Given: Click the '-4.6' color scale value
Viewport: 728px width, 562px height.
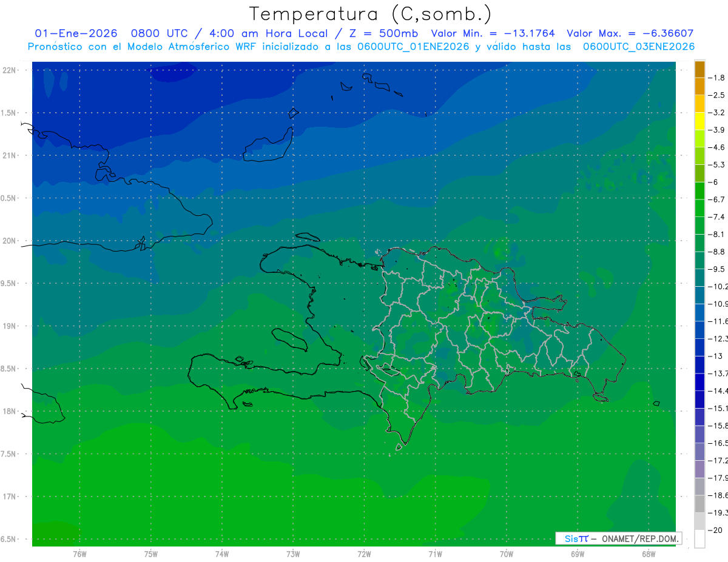Looking at the screenshot, I should pyautogui.click(x=716, y=147).
